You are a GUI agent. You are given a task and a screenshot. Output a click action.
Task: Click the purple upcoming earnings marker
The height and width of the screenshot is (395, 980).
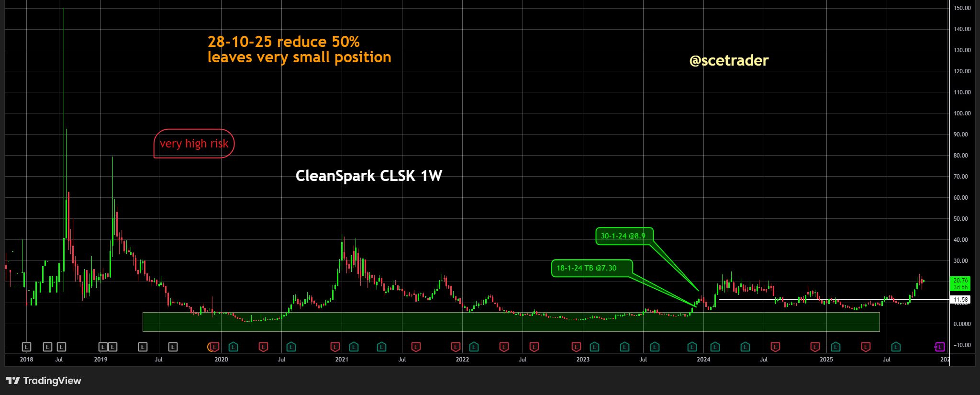click(x=940, y=347)
